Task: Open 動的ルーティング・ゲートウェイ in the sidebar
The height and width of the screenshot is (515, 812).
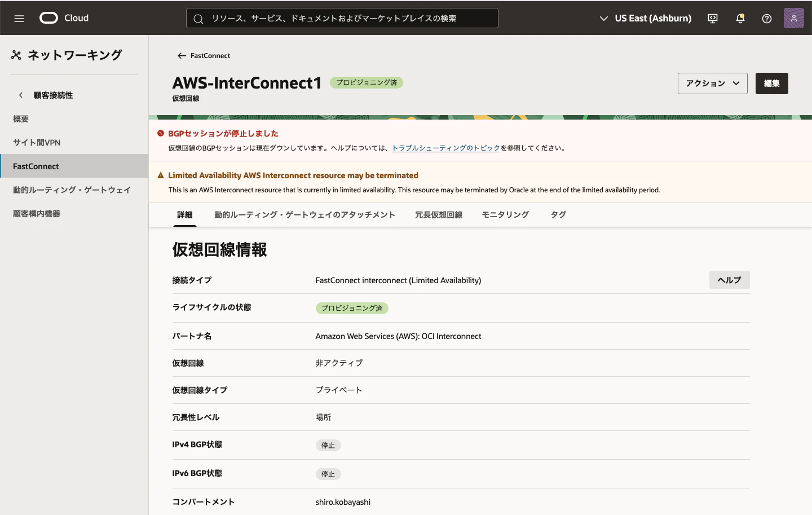Action: click(74, 190)
